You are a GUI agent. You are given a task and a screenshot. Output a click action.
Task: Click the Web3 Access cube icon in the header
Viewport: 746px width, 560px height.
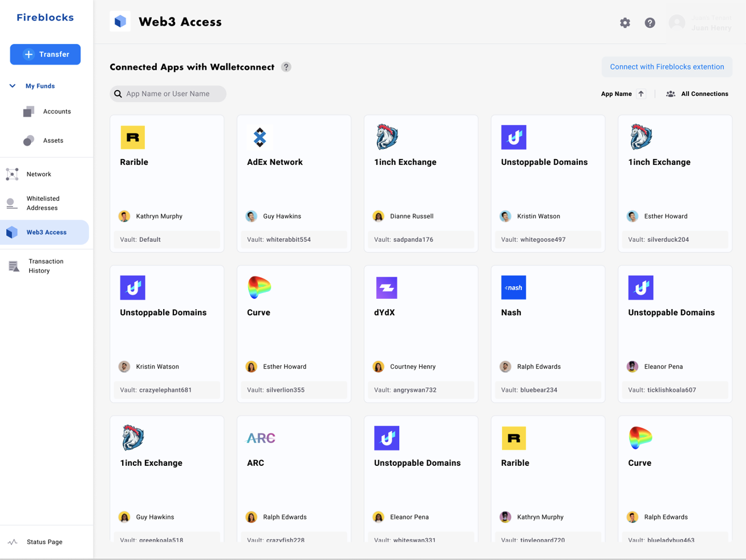[120, 22]
